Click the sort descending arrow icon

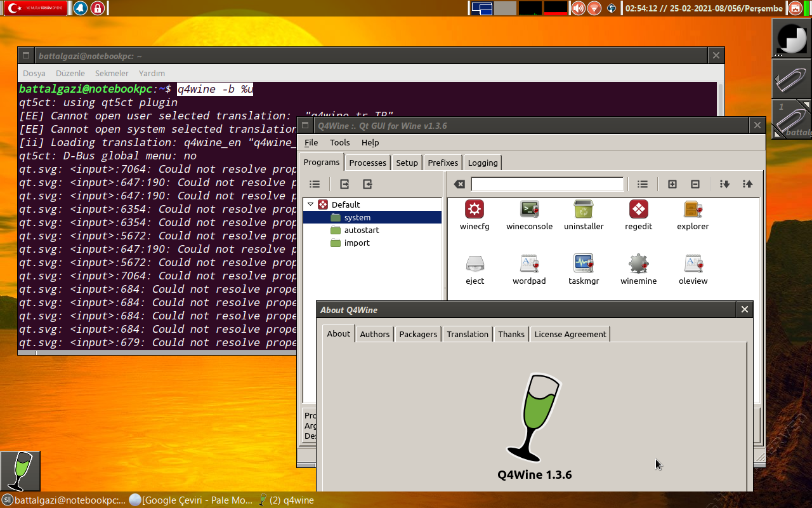click(x=725, y=184)
